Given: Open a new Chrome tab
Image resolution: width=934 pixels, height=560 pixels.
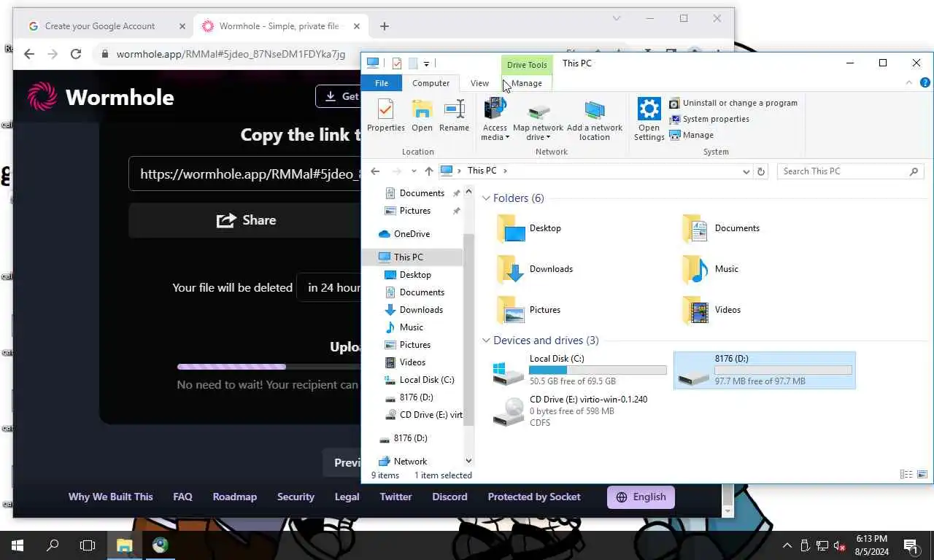Looking at the screenshot, I should tap(385, 26).
